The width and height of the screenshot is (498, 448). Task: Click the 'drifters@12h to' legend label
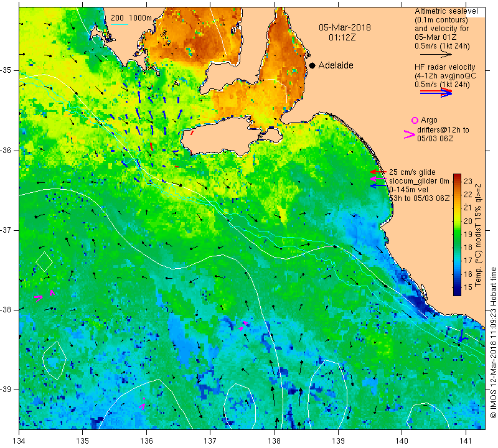[x=443, y=130]
